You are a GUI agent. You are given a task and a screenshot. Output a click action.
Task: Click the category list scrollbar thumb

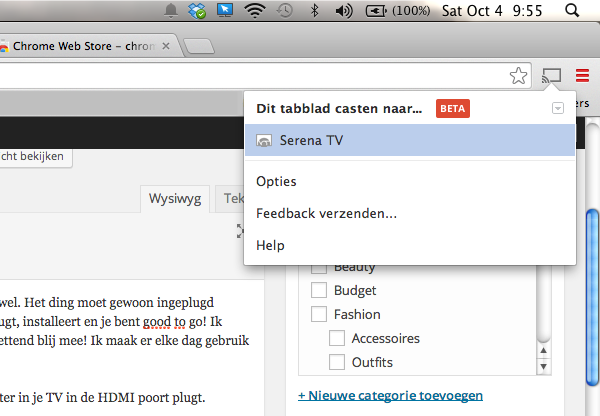point(543,303)
